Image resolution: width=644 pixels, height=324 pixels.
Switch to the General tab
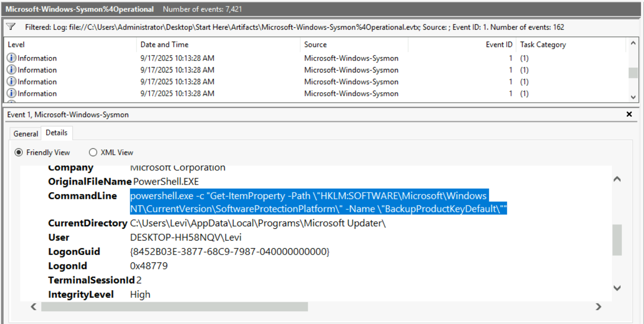click(x=26, y=133)
